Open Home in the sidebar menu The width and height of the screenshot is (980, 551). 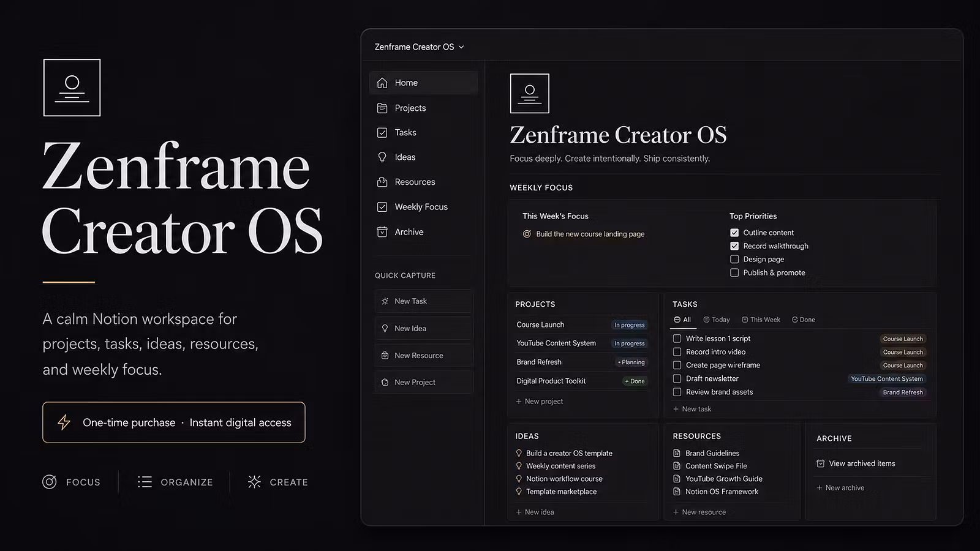coord(423,83)
